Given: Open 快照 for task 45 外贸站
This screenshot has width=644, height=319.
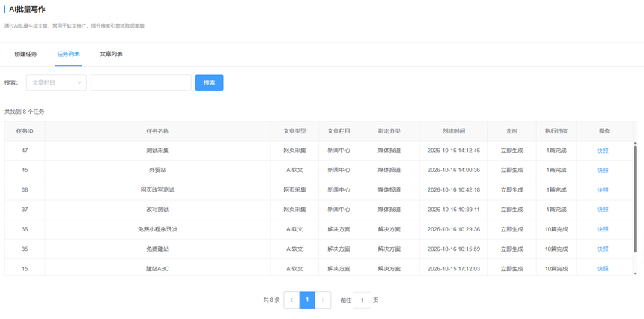Looking at the screenshot, I should 603,171.
